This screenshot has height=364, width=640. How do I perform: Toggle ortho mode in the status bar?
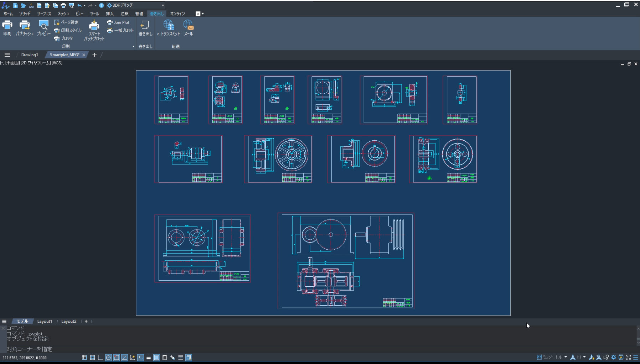click(x=100, y=357)
